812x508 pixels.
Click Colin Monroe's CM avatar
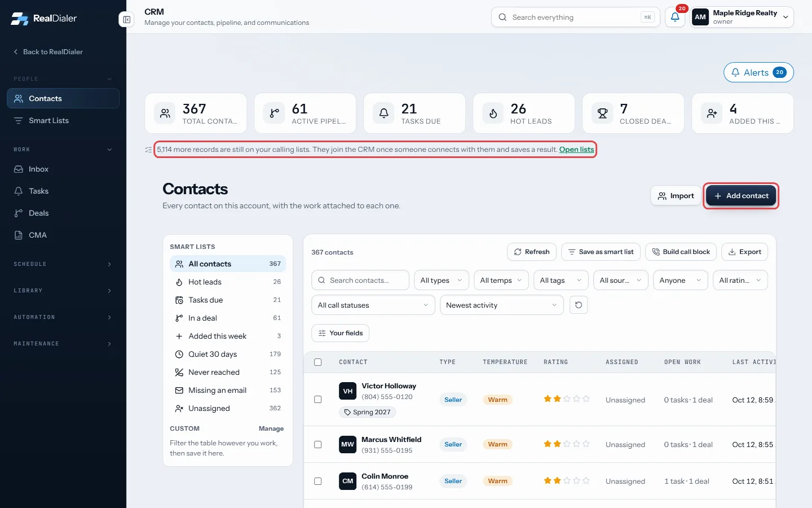coord(347,481)
